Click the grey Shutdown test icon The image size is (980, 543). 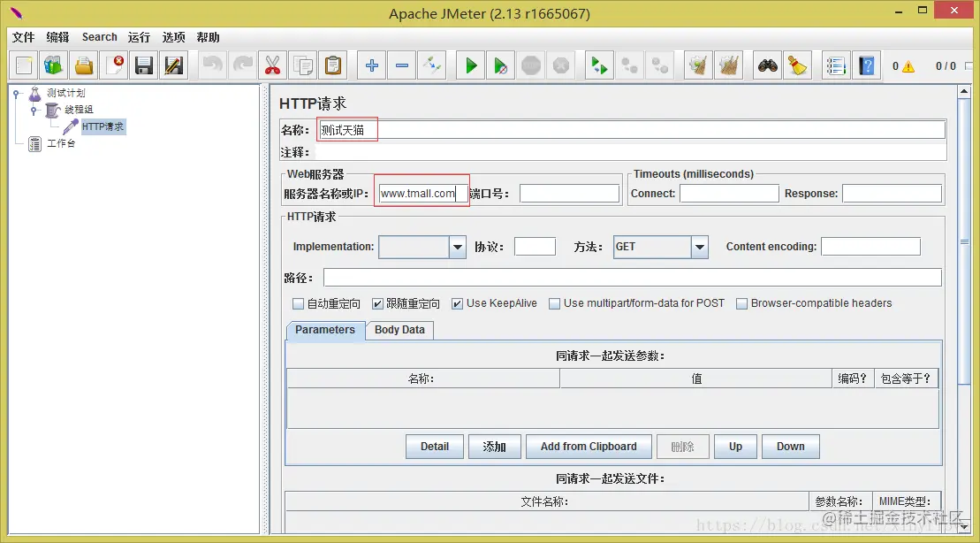tap(560, 65)
